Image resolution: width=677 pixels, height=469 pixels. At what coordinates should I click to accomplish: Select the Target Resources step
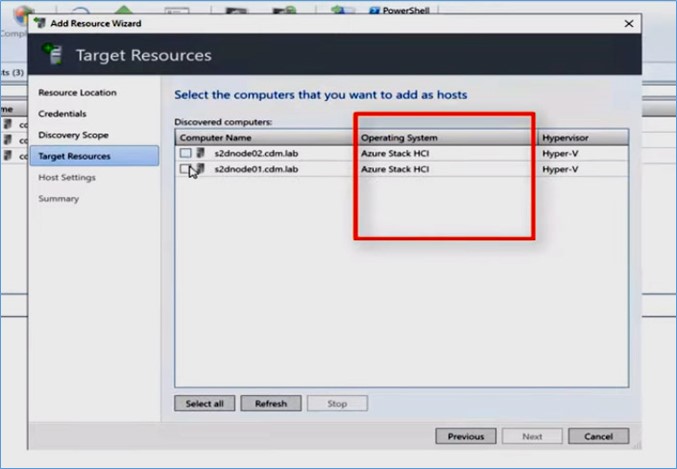tap(95, 156)
